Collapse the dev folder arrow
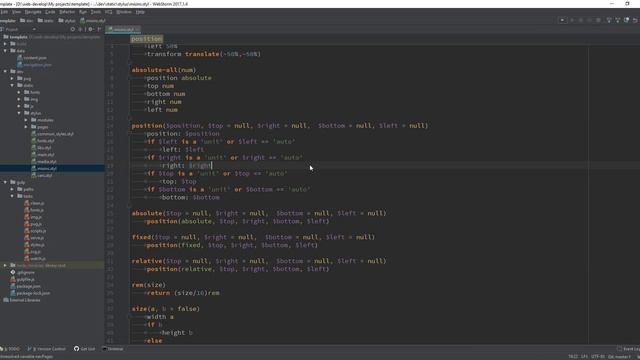 tap(5, 71)
